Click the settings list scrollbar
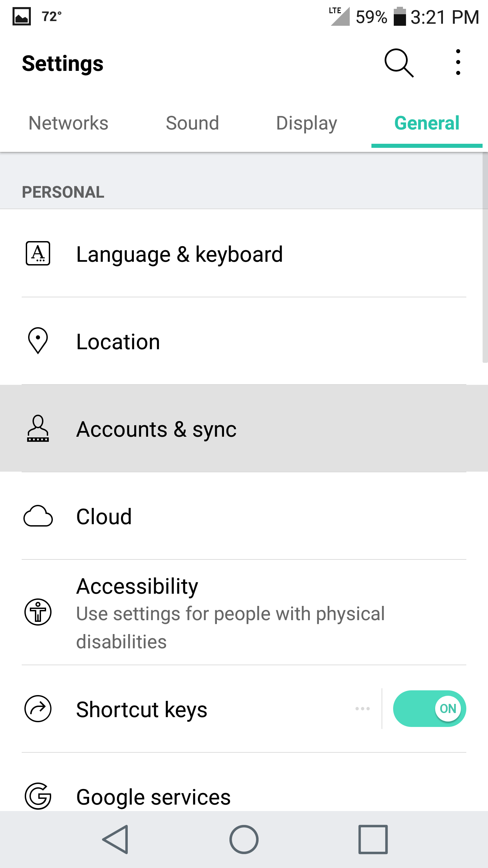Viewport: 488px width, 868px height. point(485,258)
